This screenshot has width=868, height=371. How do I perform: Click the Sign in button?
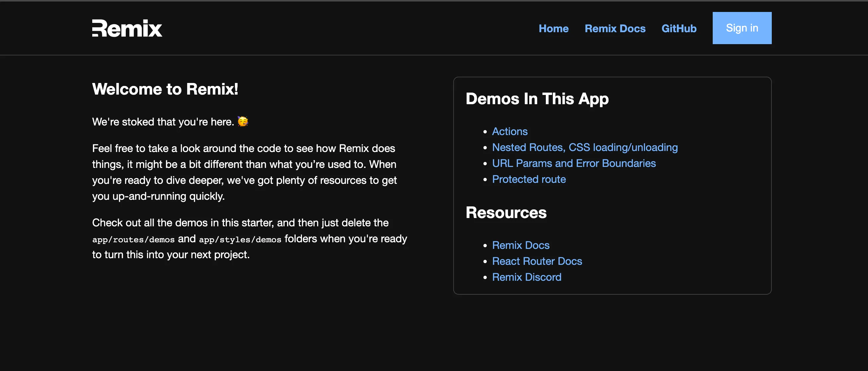point(742,28)
